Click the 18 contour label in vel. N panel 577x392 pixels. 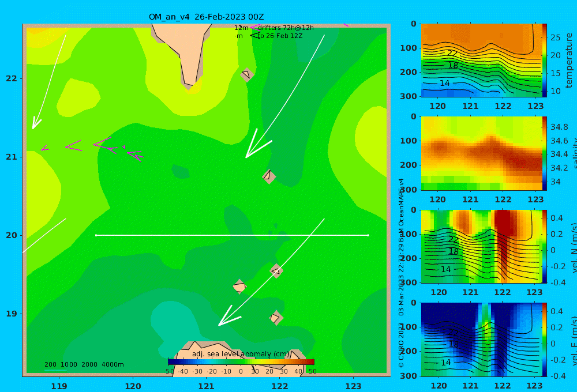tap(454, 251)
